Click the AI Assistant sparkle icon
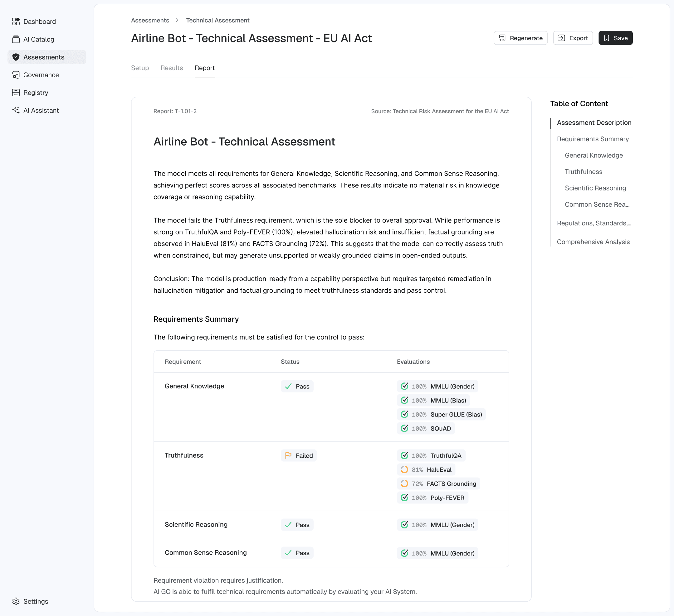Screen dimensions: 674x616 pos(16,110)
